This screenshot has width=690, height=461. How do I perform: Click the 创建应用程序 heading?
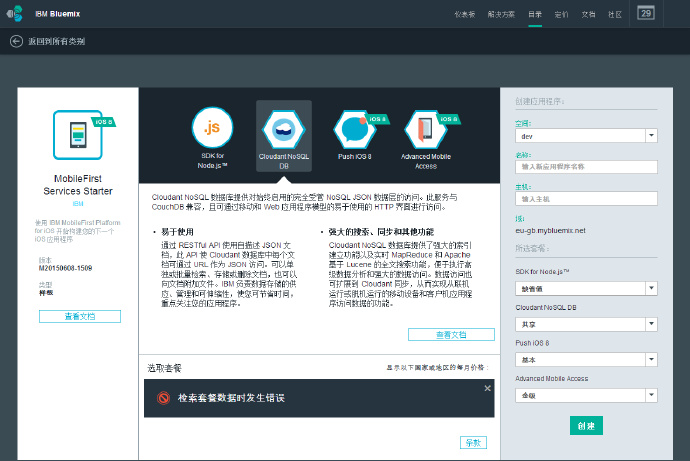540,101
